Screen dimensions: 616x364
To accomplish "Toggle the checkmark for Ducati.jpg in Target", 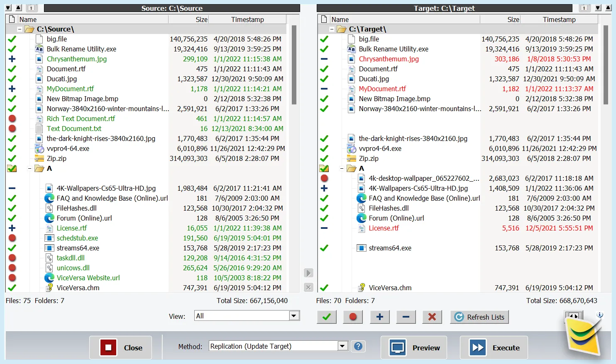I will [324, 79].
